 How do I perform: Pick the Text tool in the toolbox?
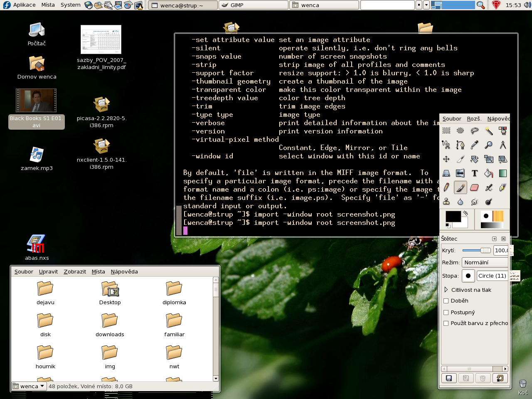click(x=475, y=173)
